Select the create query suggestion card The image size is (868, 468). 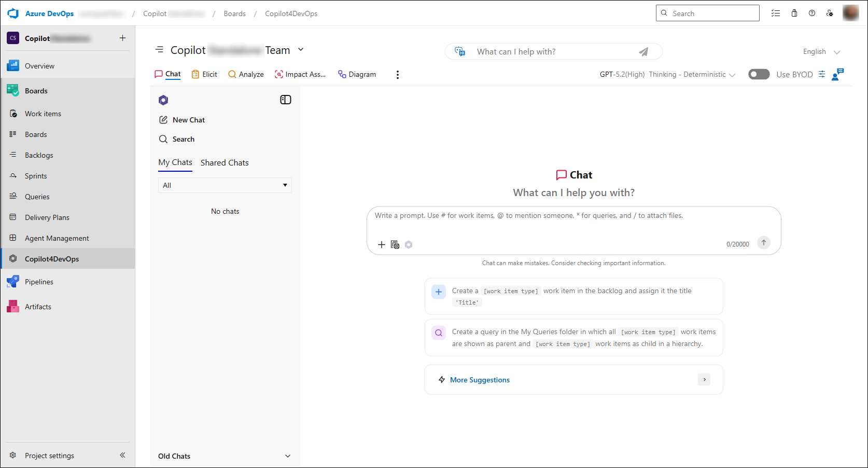tap(574, 338)
